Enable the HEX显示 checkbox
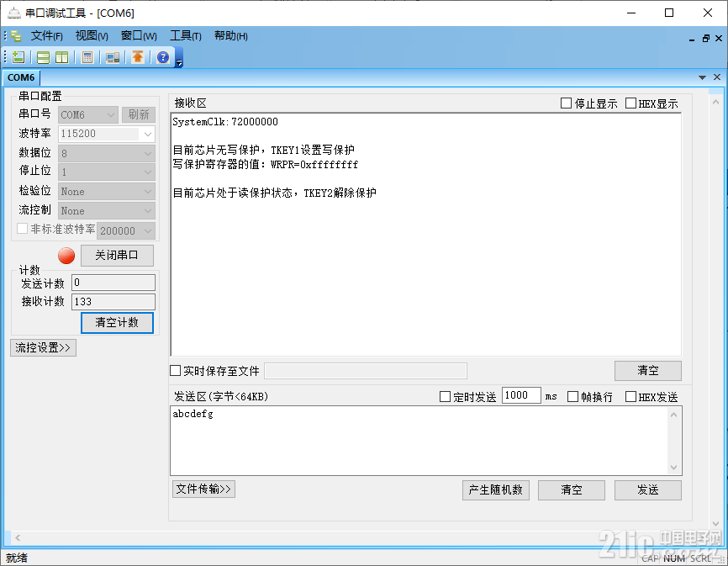 coord(630,103)
